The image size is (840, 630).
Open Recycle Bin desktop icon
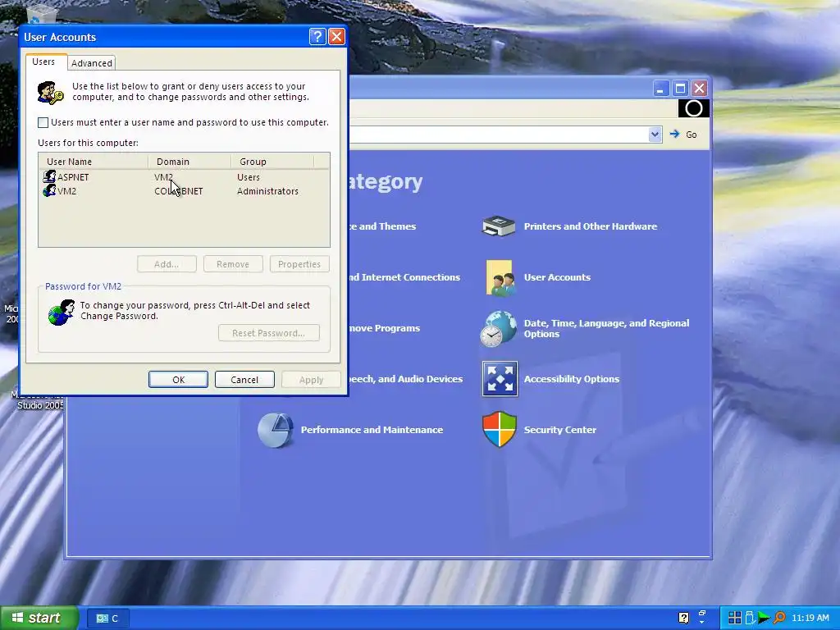coord(41,15)
